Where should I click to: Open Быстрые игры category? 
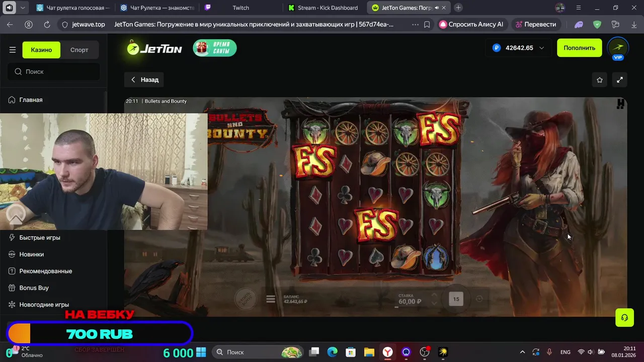(x=39, y=237)
